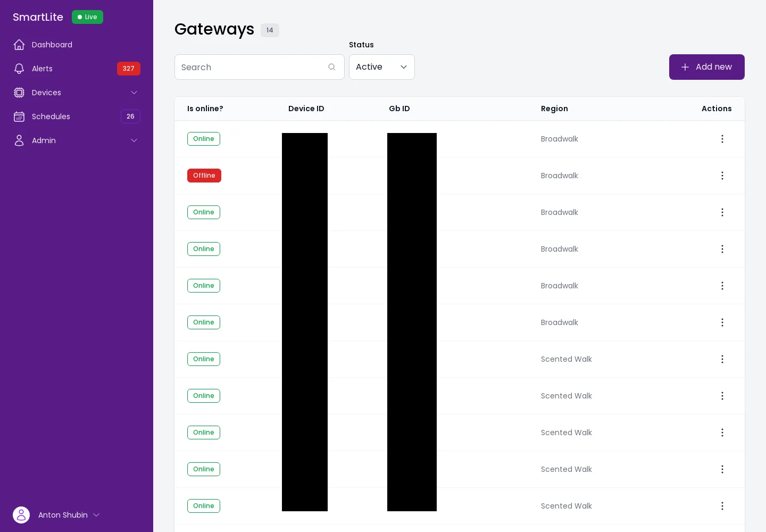Screen dimensions: 766x532
Task: Click the Device ID column header
Action: click(x=306, y=109)
